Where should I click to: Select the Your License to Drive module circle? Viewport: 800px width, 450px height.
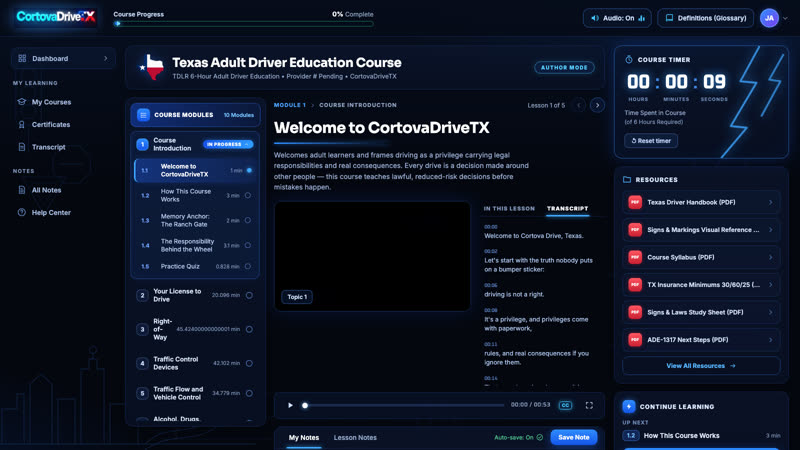[249, 295]
